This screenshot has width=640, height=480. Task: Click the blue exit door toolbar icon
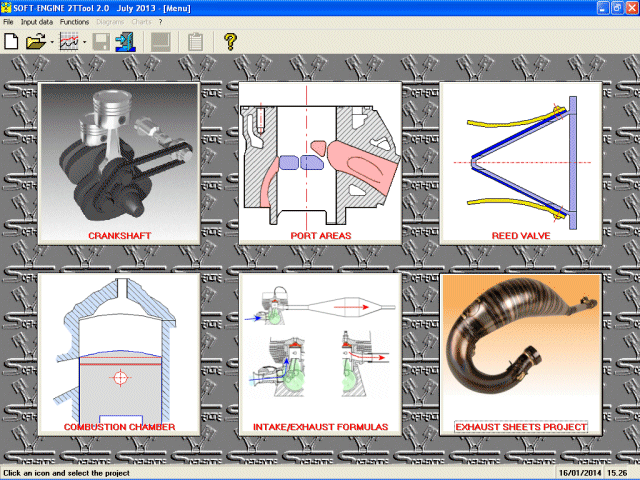(125, 42)
